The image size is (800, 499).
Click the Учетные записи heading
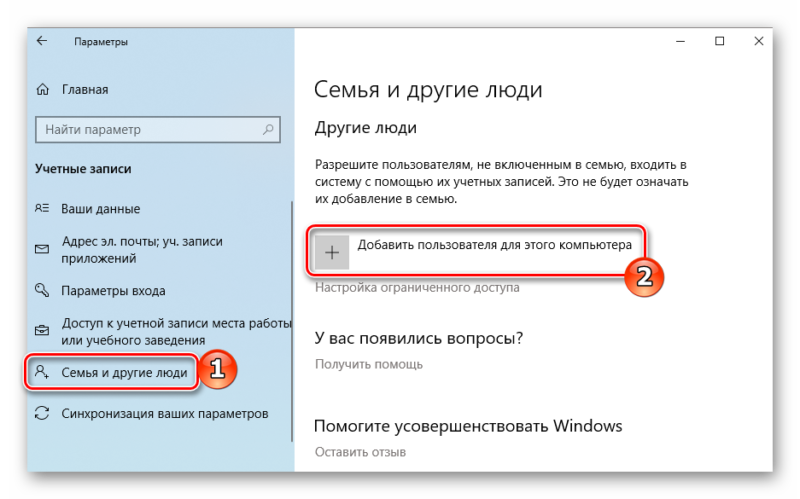(83, 169)
